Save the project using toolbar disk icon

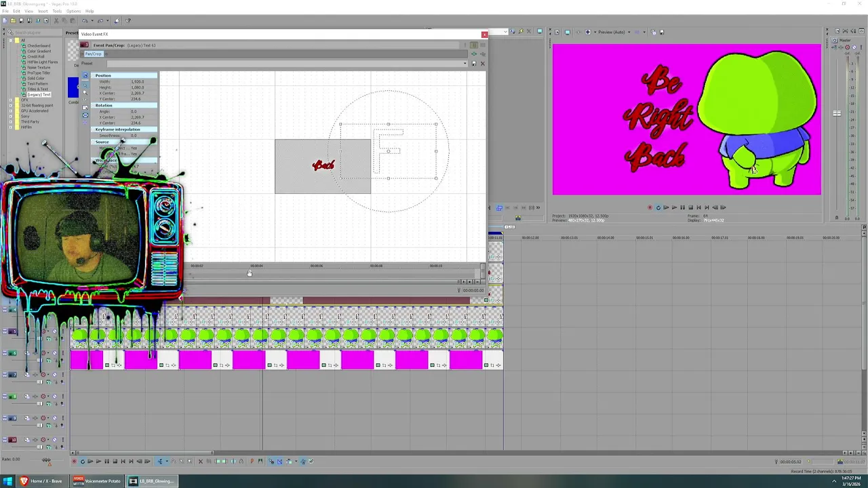(x=22, y=20)
